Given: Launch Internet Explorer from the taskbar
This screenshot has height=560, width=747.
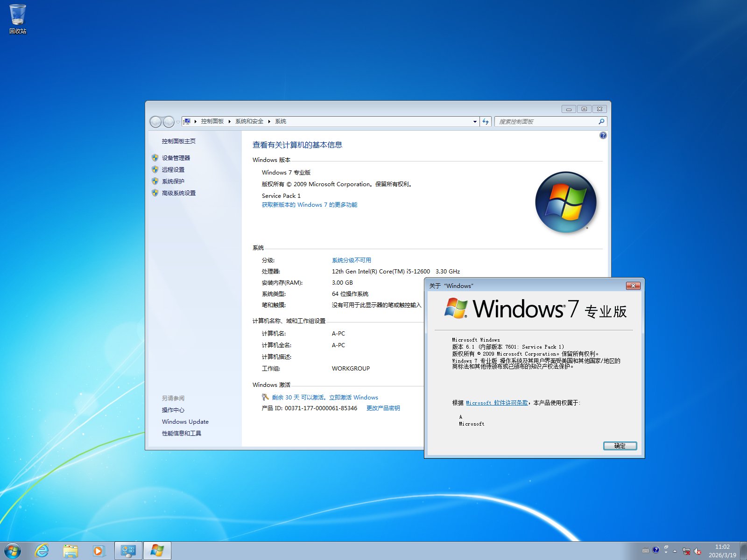Looking at the screenshot, I should pyautogui.click(x=42, y=551).
